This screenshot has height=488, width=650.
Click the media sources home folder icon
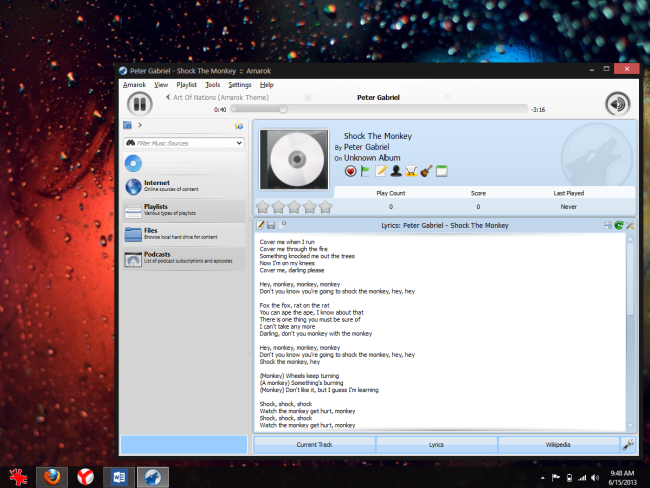pyautogui.click(x=127, y=125)
